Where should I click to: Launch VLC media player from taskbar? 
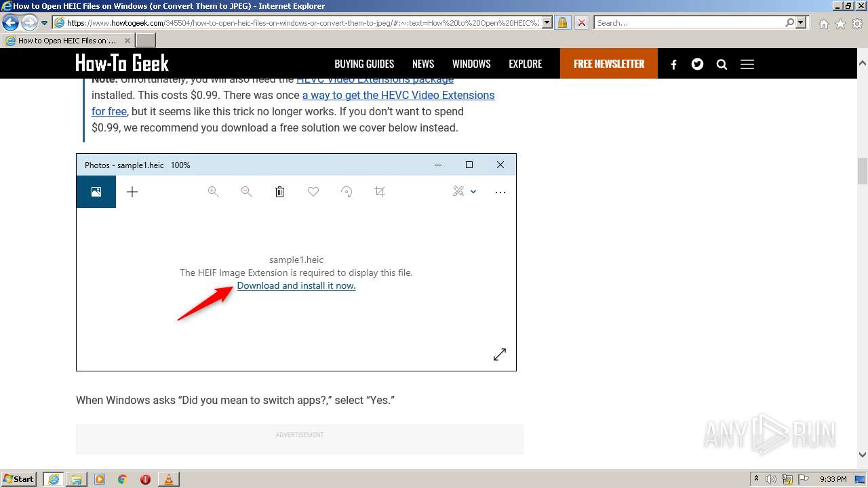pyautogui.click(x=169, y=479)
